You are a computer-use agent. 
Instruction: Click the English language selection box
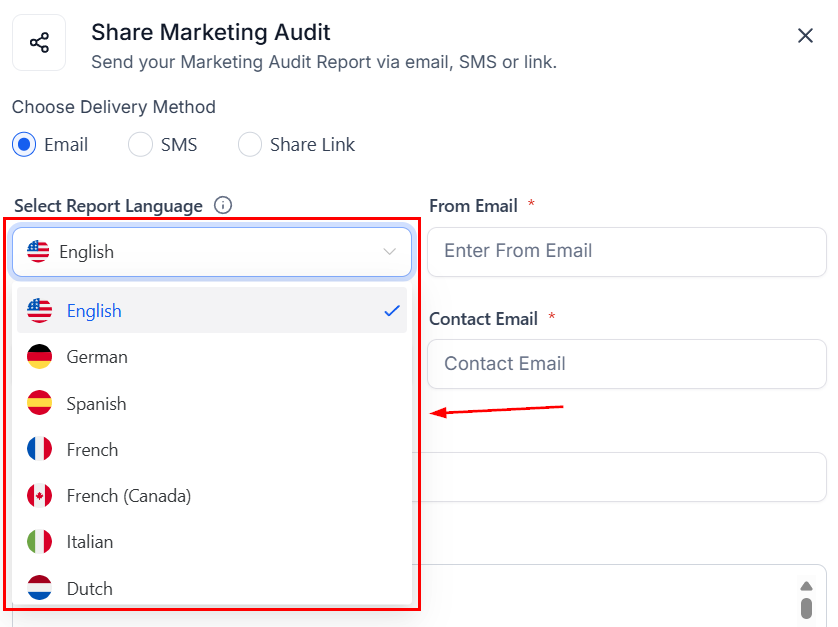point(212,252)
